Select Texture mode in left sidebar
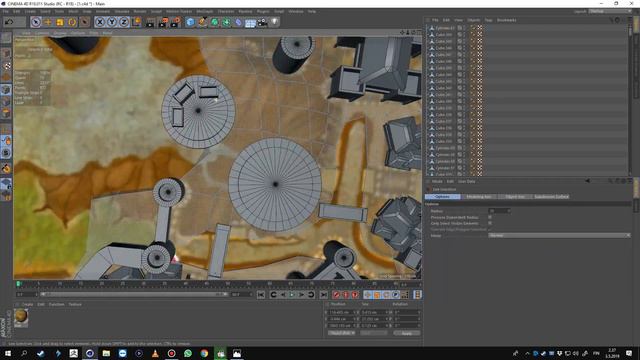The image size is (640, 360). point(6,66)
